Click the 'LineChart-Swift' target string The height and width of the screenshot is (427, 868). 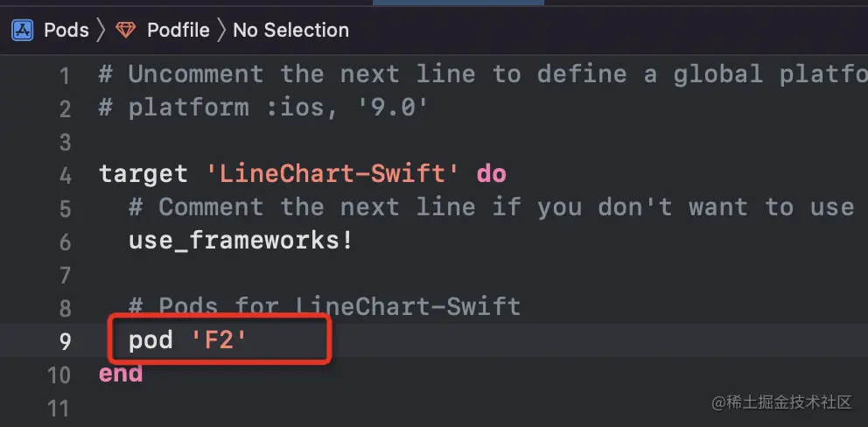click(x=332, y=174)
